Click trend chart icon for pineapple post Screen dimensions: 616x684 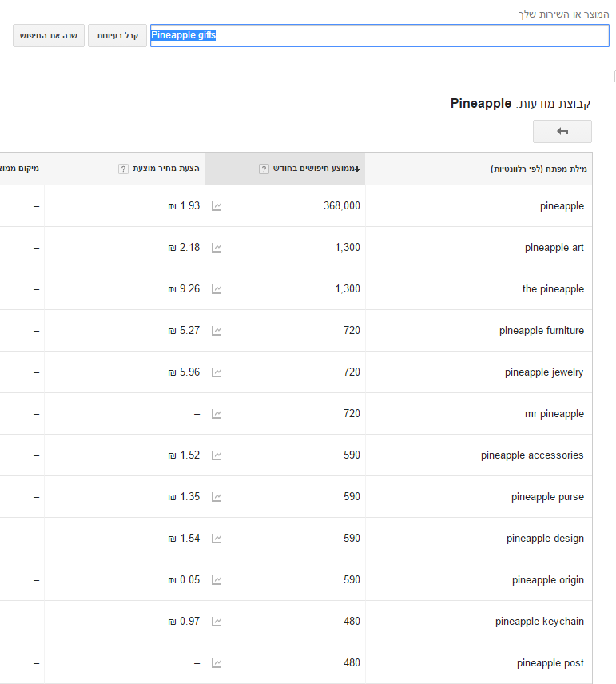(x=217, y=663)
